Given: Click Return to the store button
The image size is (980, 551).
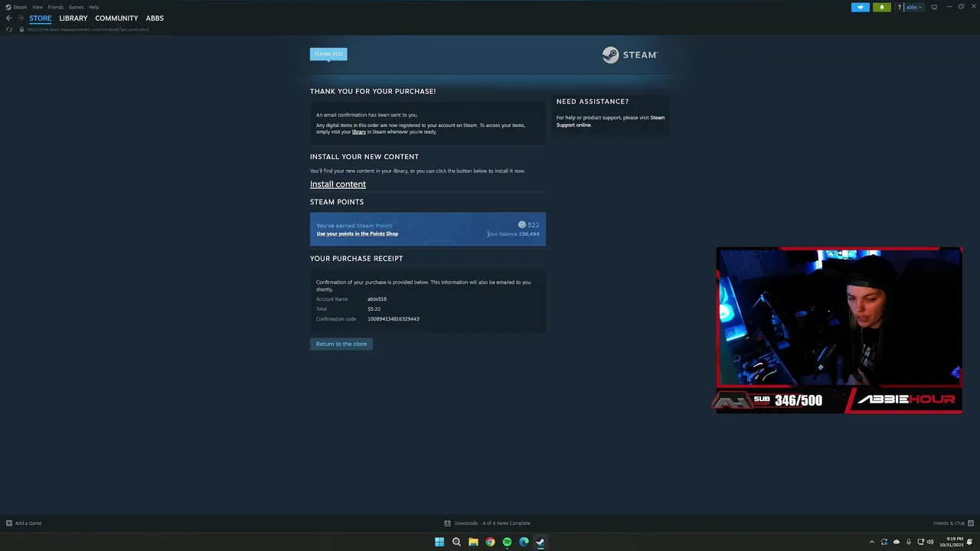Looking at the screenshot, I should click(x=341, y=344).
